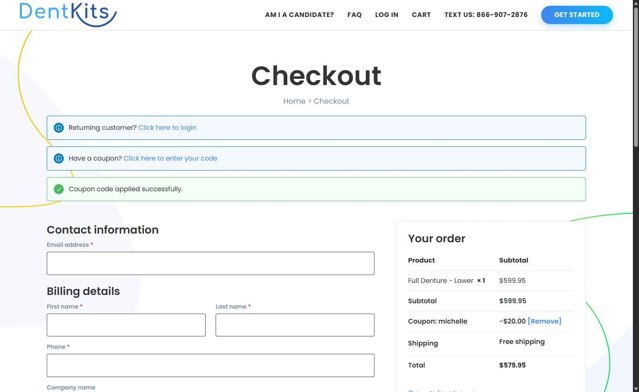Viewport: 639px width, 392px height.
Task: Click the Get Started button
Action: coord(577,15)
